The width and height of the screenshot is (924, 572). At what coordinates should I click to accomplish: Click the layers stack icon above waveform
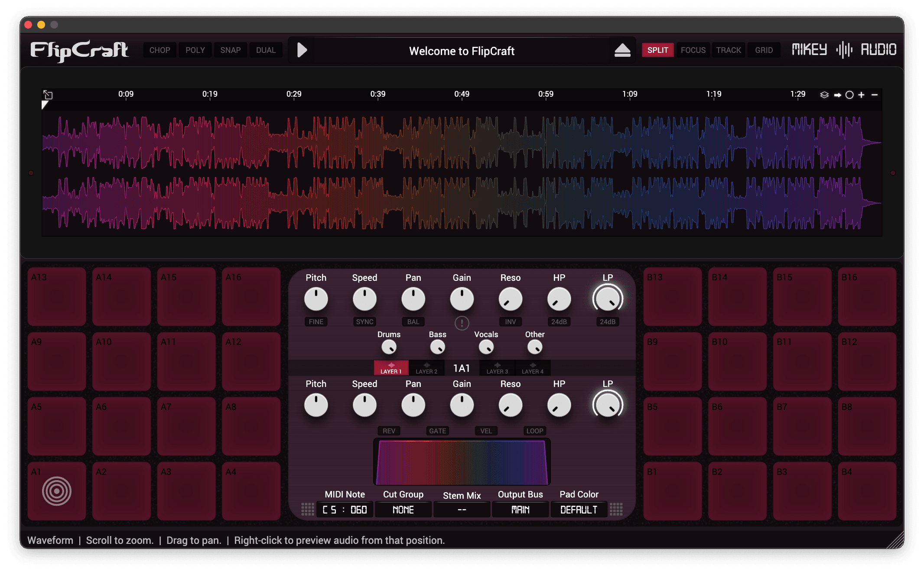click(x=824, y=95)
